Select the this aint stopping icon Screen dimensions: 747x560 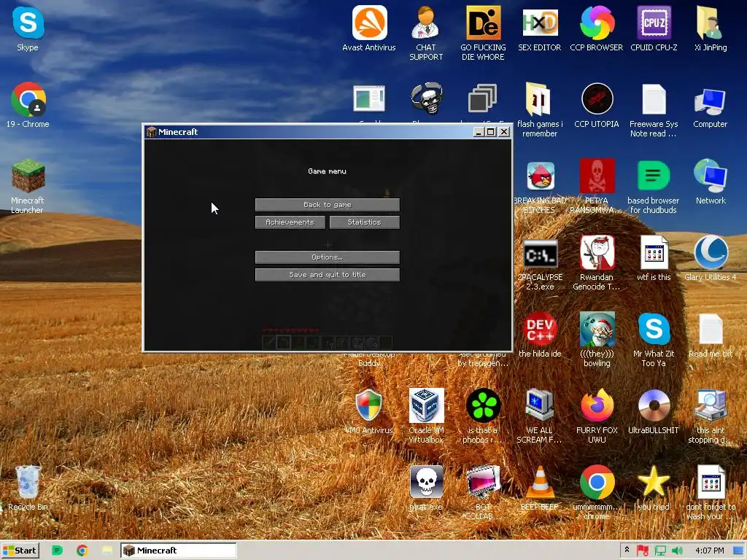pyautogui.click(x=711, y=416)
